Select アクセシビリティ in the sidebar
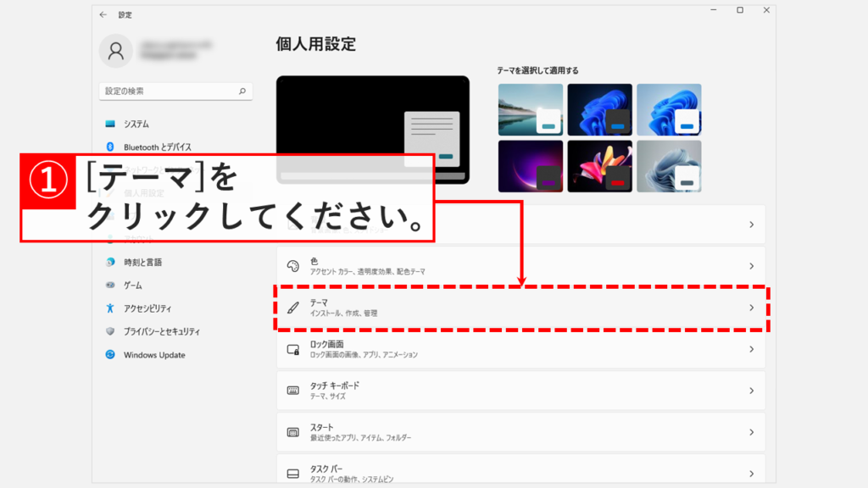Viewport: 868px width, 488px height. (x=147, y=308)
